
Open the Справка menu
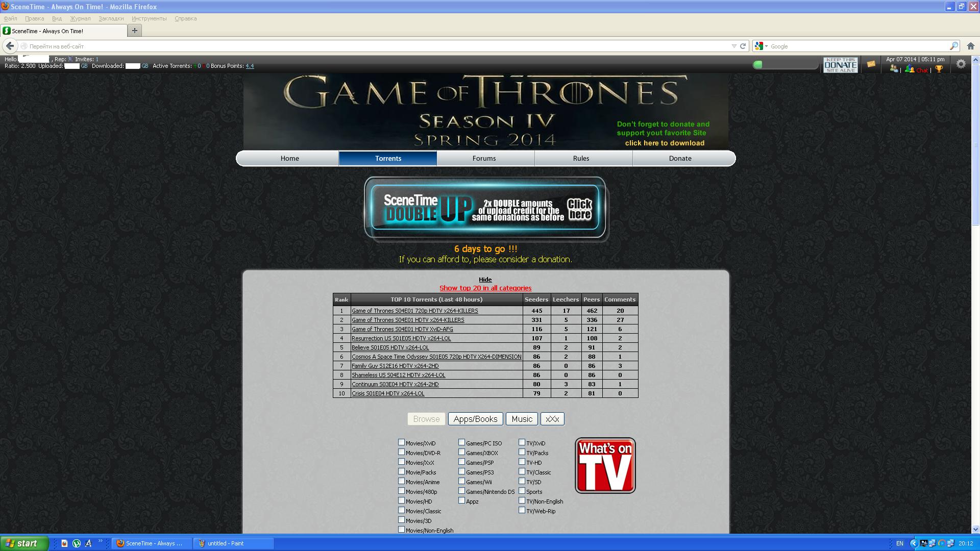(x=185, y=18)
